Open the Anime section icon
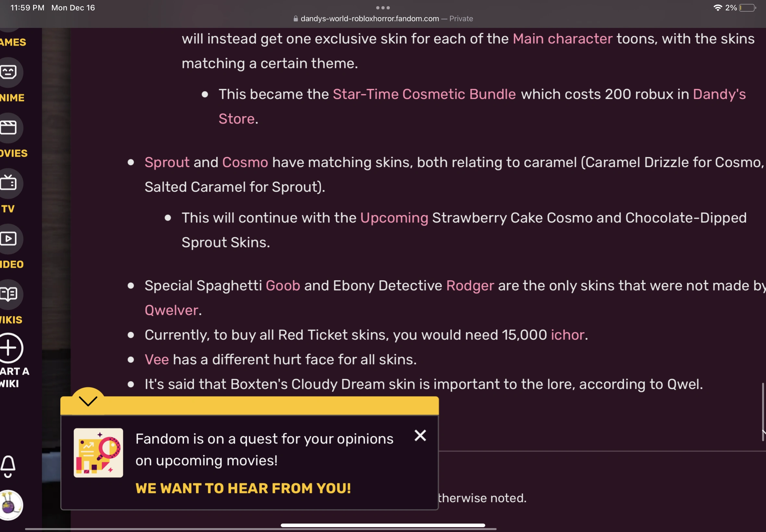The height and width of the screenshot is (532, 766). pos(9,72)
